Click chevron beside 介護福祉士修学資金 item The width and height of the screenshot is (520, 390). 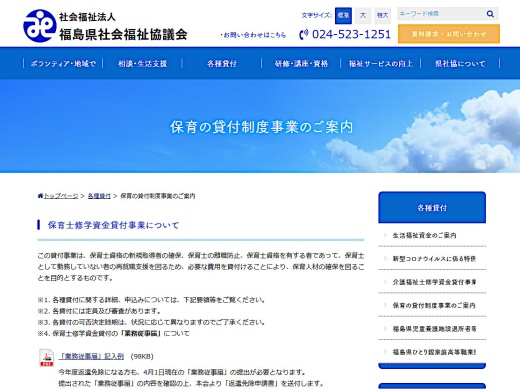click(385, 282)
